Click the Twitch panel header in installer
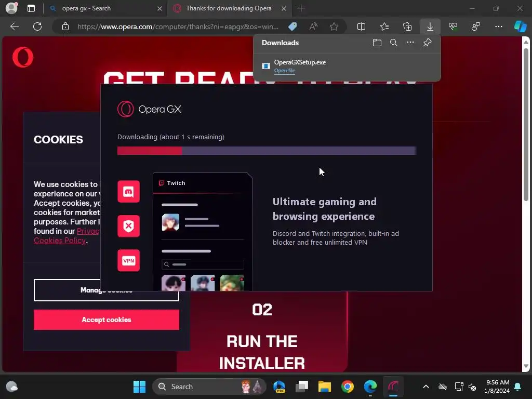Viewport: 532px width, 399px height. tap(203, 183)
